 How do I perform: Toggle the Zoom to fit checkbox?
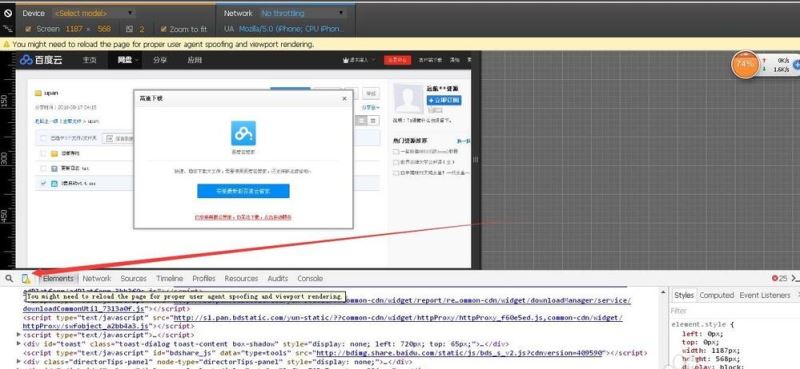pyautogui.click(x=164, y=29)
